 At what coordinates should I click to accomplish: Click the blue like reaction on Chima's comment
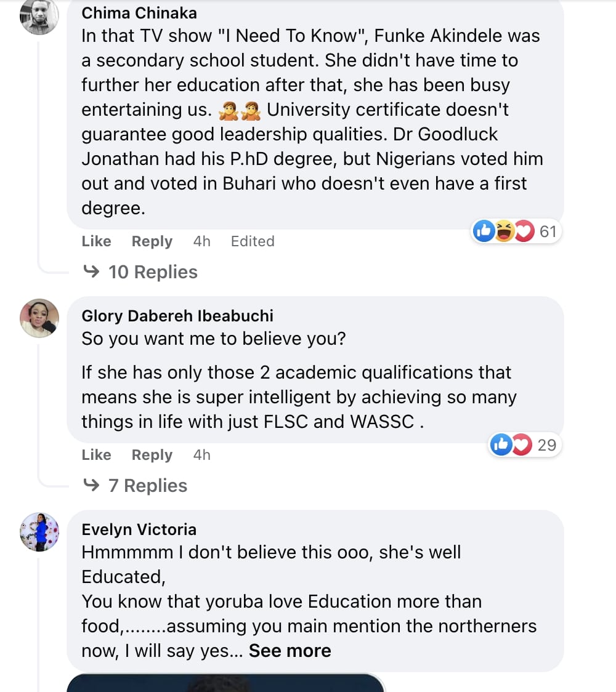pyautogui.click(x=484, y=231)
